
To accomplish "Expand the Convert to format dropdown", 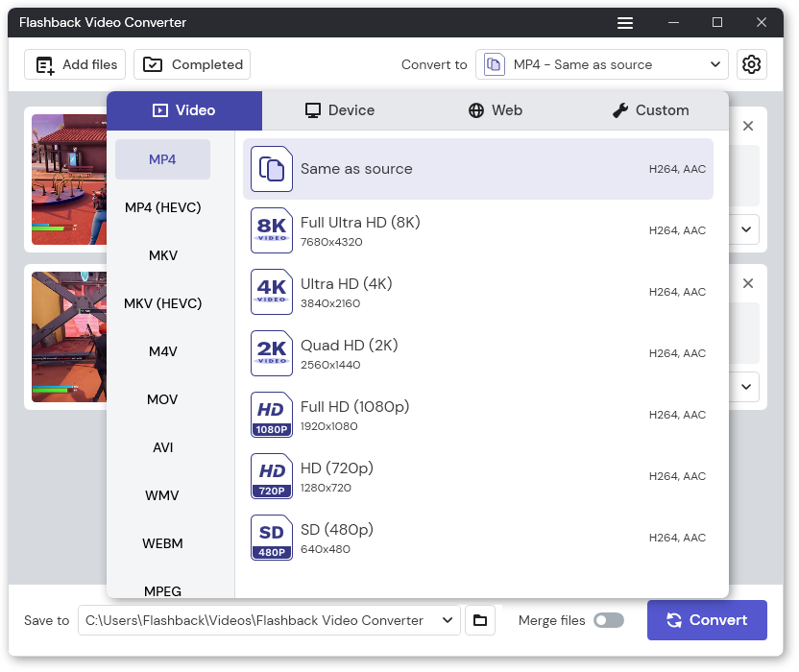I will point(714,64).
